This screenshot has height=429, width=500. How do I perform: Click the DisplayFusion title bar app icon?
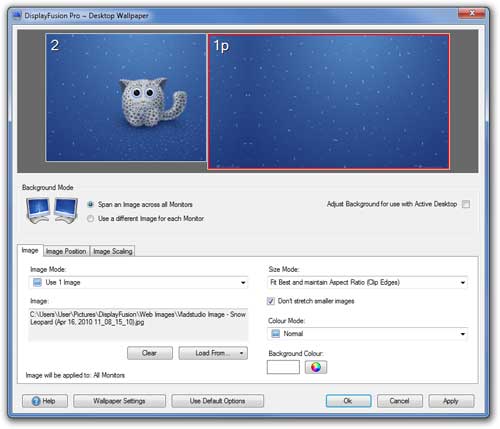click(17, 15)
